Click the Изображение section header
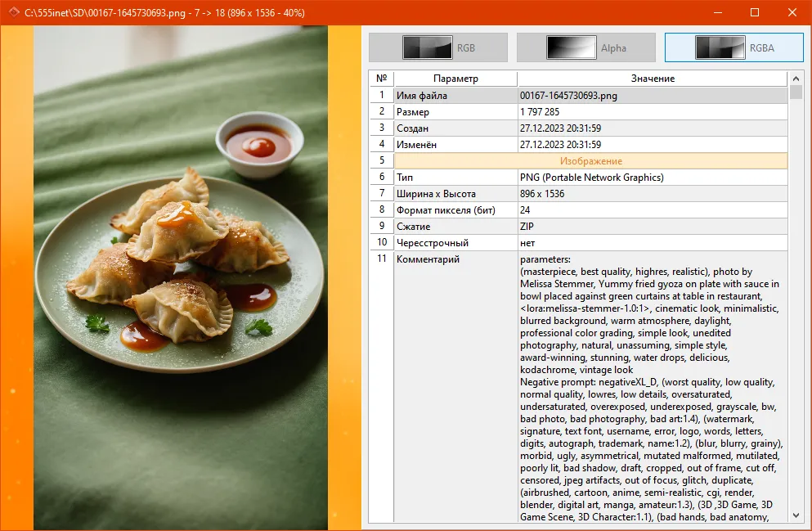This screenshot has height=531, width=812. [x=591, y=161]
